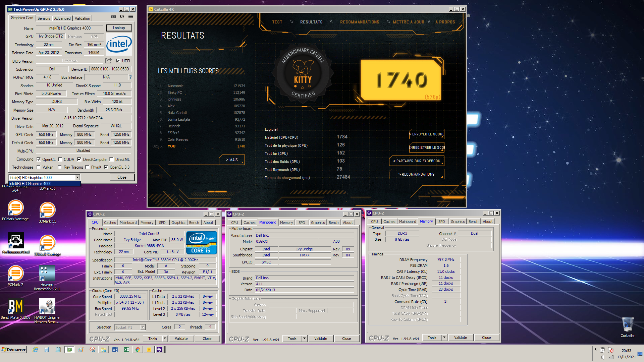Open the GPU-Z hamburger menu icon

click(131, 17)
